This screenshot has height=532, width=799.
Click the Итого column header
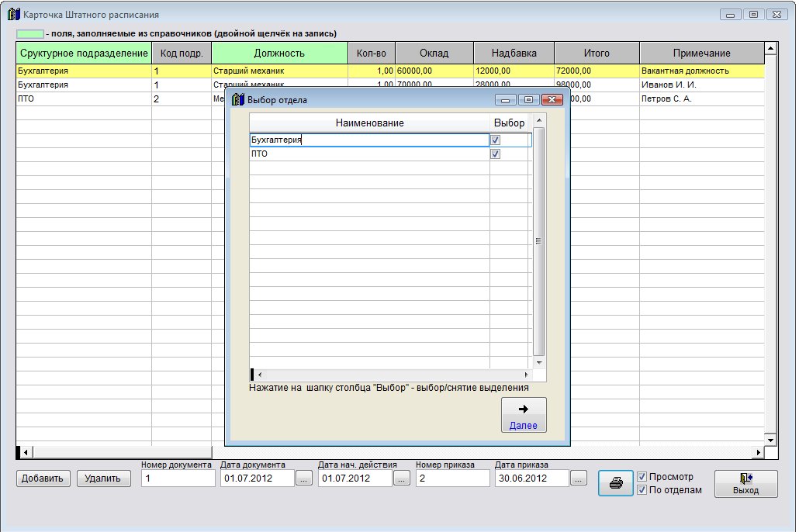(x=597, y=53)
